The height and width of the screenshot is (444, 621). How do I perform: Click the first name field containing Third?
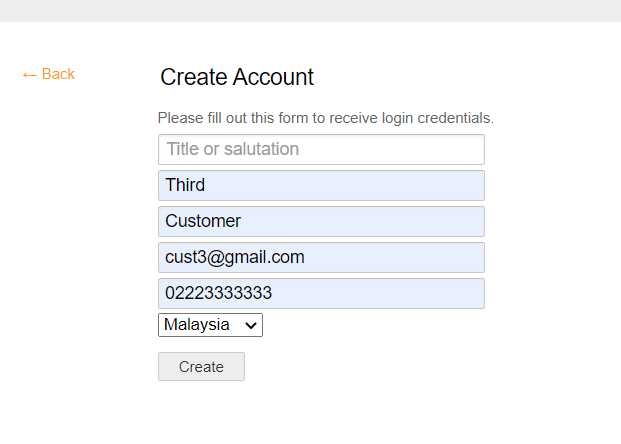click(x=321, y=186)
